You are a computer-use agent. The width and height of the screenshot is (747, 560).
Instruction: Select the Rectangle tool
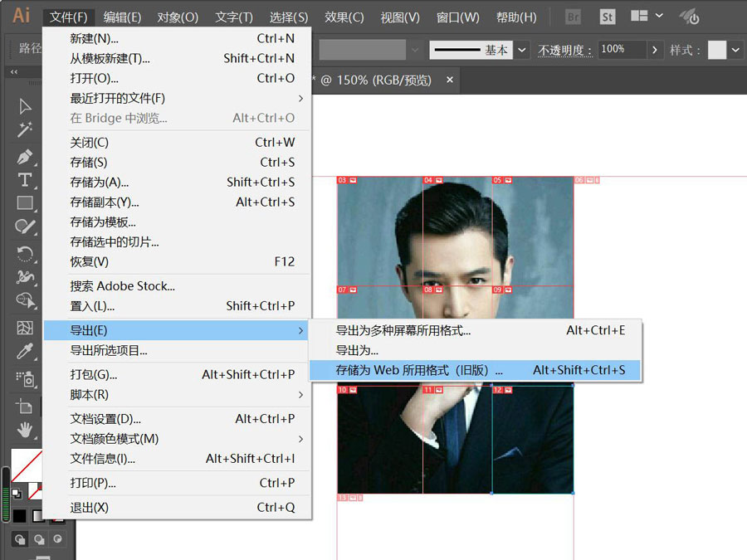[25, 203]
